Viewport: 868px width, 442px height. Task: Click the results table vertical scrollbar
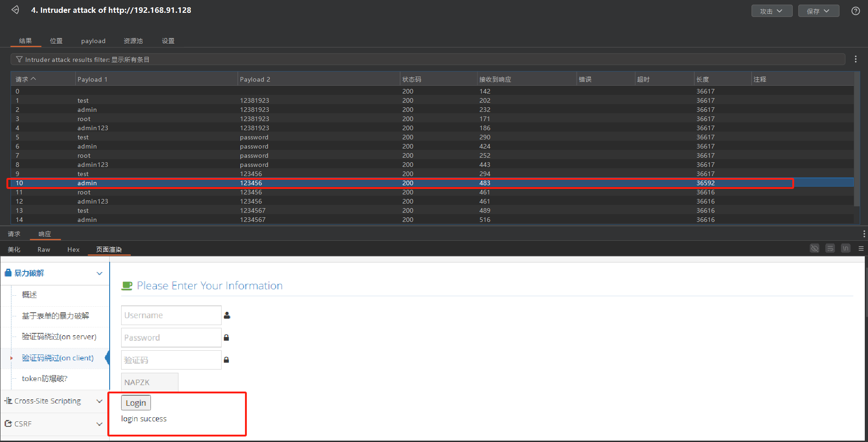(857, 138)
